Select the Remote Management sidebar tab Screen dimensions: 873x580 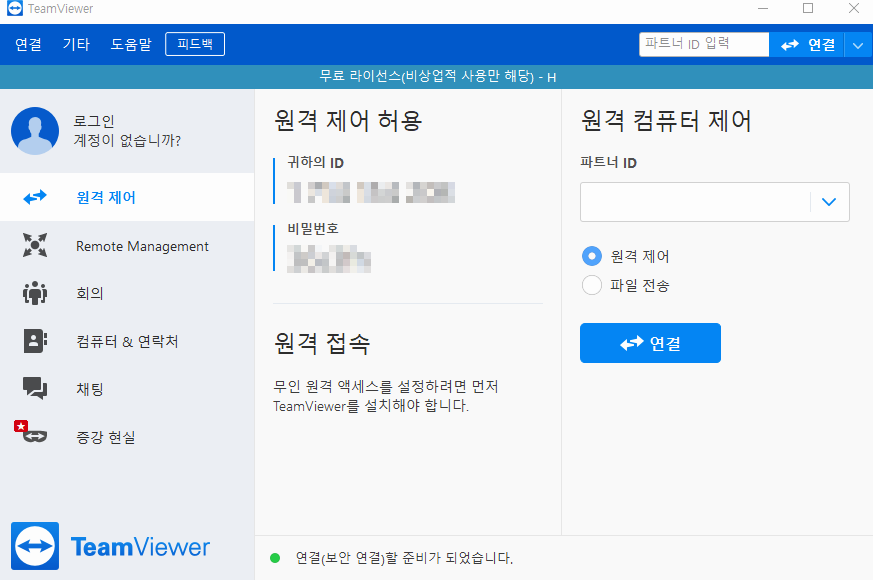(127, 245)
